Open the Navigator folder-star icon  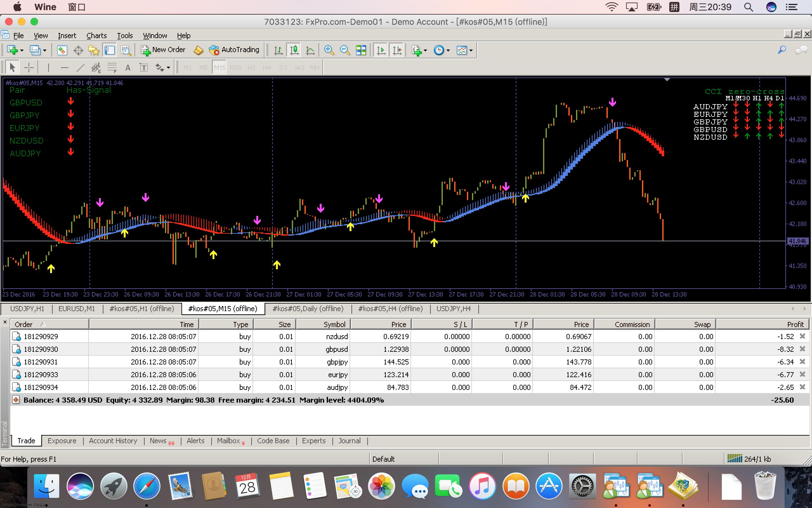pos(94,50)
